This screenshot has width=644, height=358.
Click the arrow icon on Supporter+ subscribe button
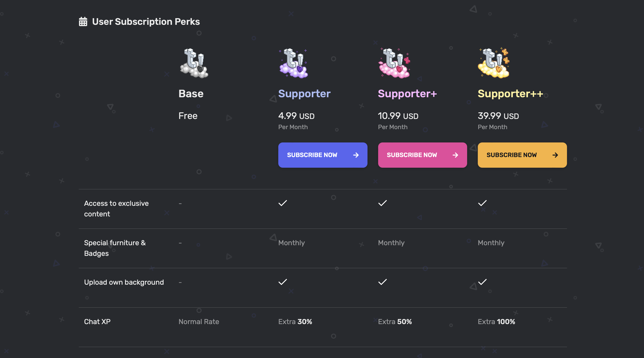click(456, 155)
